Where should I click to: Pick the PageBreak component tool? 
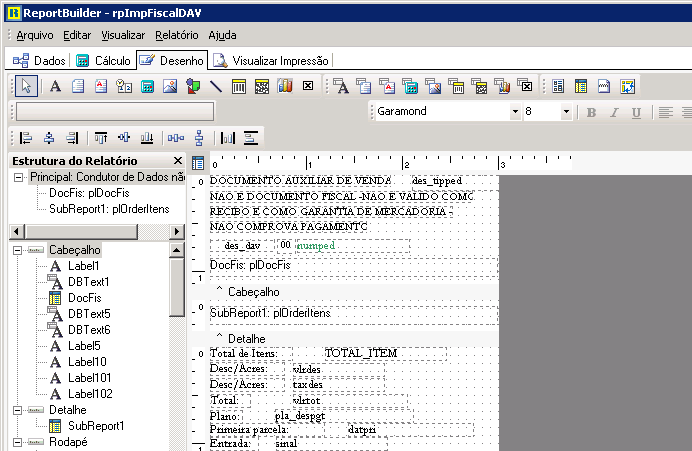[x=604, y=86]
